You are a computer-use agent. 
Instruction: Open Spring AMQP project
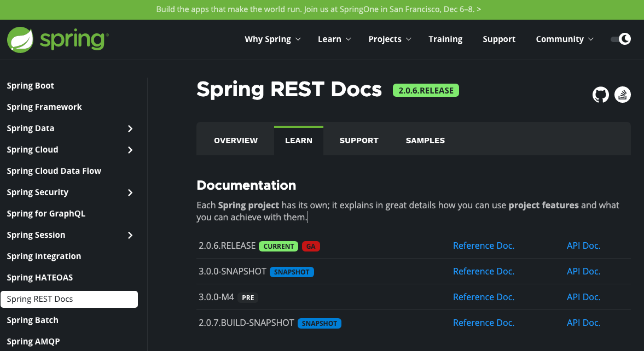33,342
